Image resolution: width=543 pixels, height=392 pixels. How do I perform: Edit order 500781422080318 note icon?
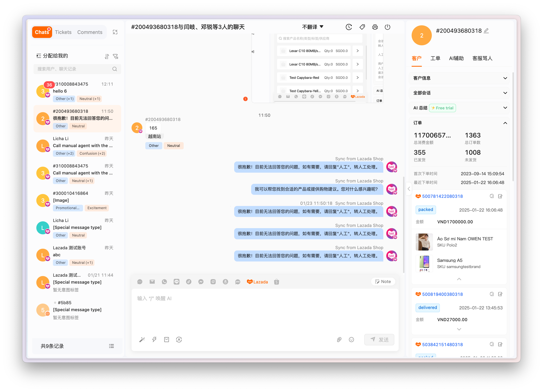pos(500,196)
